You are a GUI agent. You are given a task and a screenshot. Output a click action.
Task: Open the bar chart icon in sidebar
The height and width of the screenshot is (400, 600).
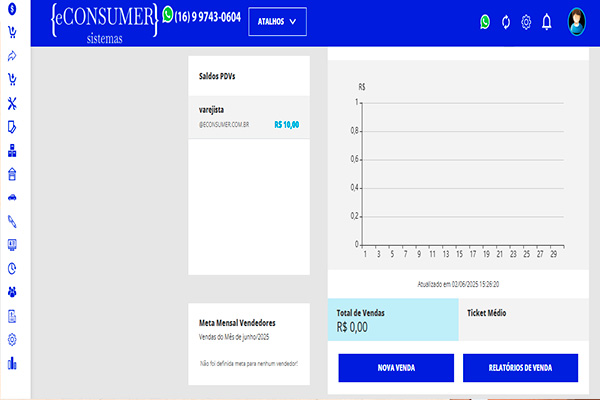(x=12, y=363)
